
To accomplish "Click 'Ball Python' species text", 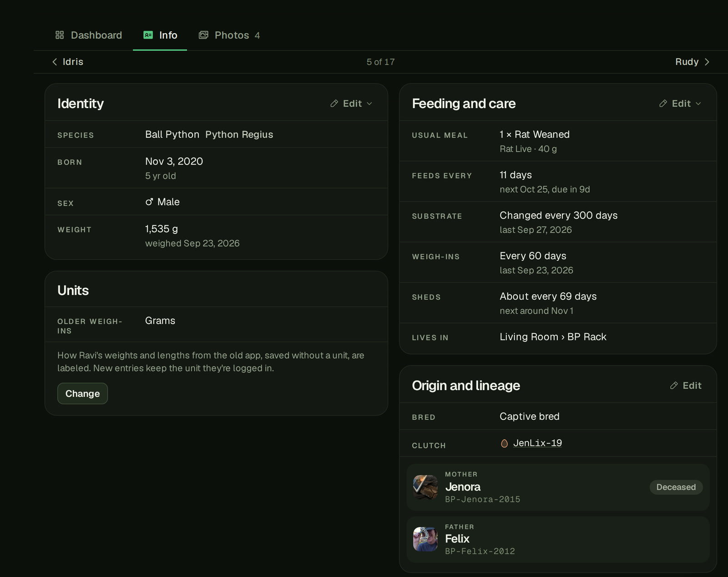I will coord(172,135).
